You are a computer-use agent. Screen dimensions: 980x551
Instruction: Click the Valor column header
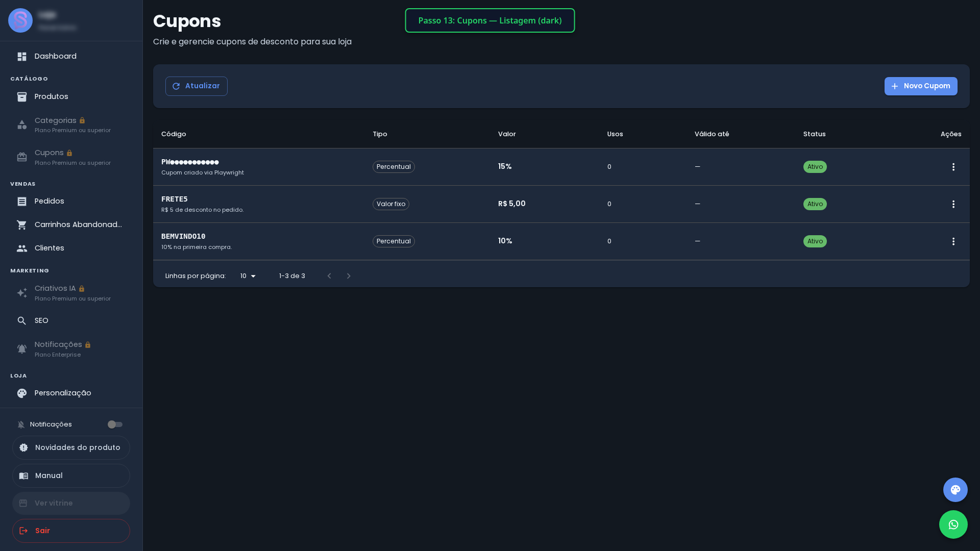[x=507, y=134]
